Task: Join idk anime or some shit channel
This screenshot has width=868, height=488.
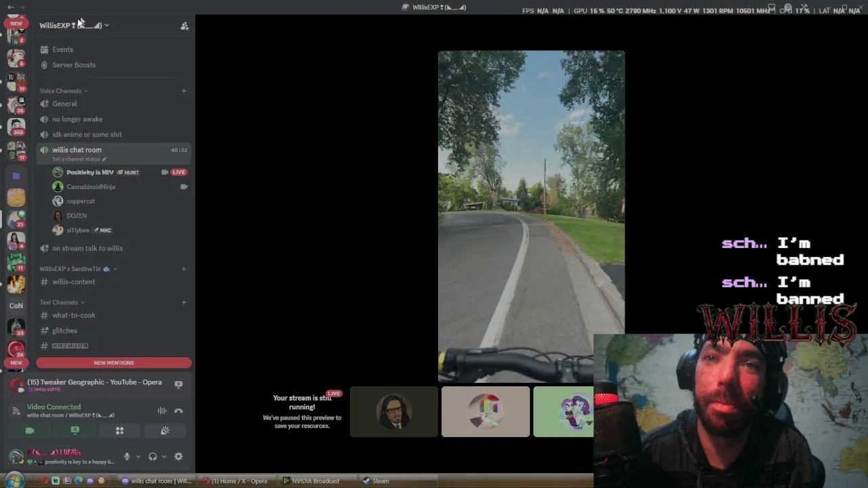Action: click(113, 134)
